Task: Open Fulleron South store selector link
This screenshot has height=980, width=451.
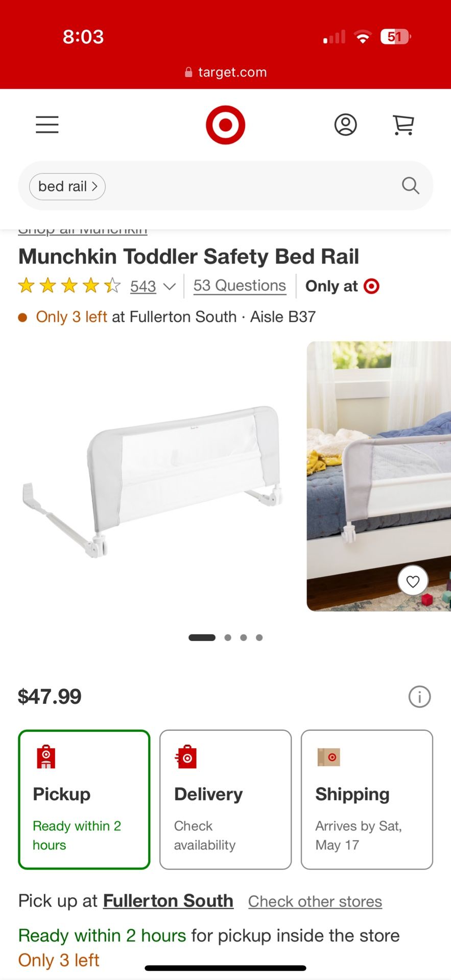Action: point(168,901)
